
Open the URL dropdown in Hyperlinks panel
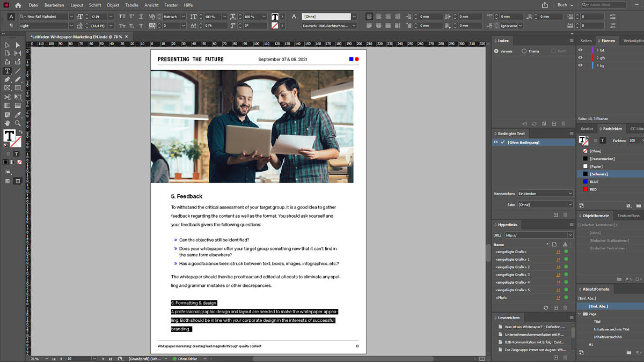click(x=570, y=235)
